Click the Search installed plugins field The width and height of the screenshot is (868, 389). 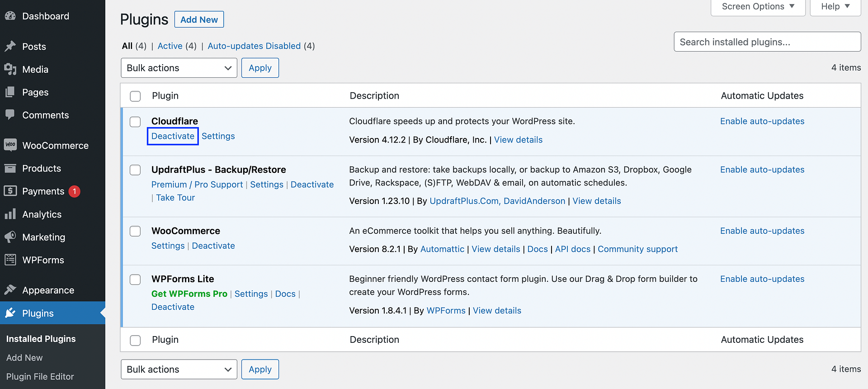coord(767,42)
